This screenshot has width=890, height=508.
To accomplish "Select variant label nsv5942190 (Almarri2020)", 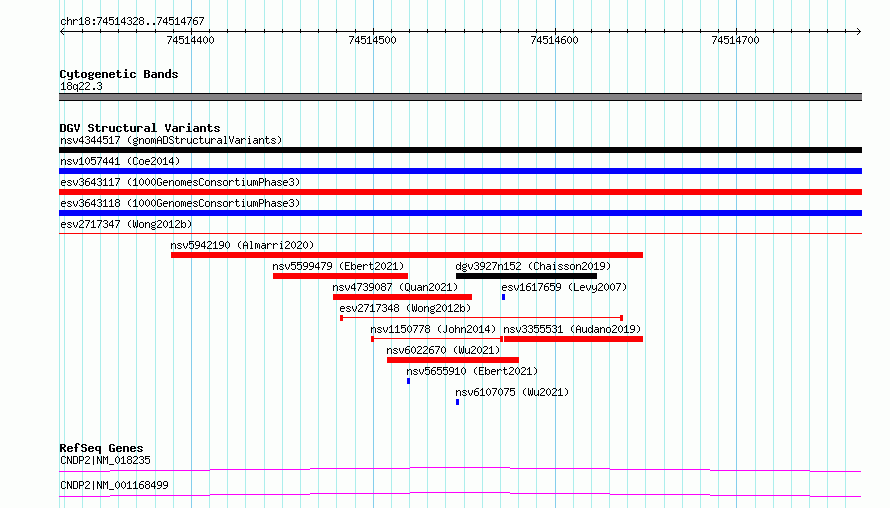I will 242,245.
